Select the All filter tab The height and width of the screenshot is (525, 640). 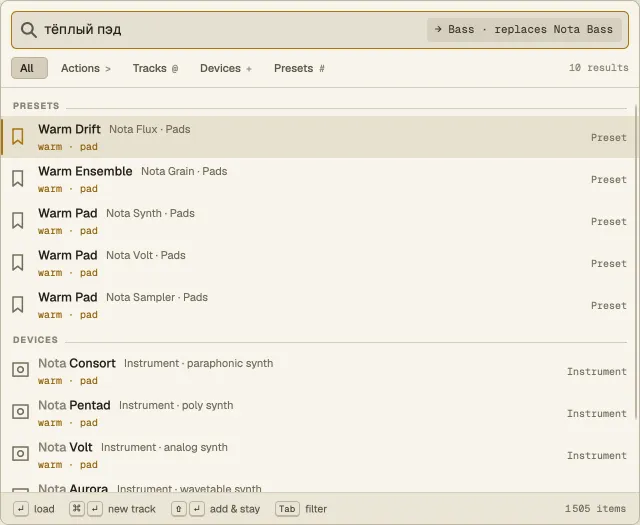pos(29,68)
